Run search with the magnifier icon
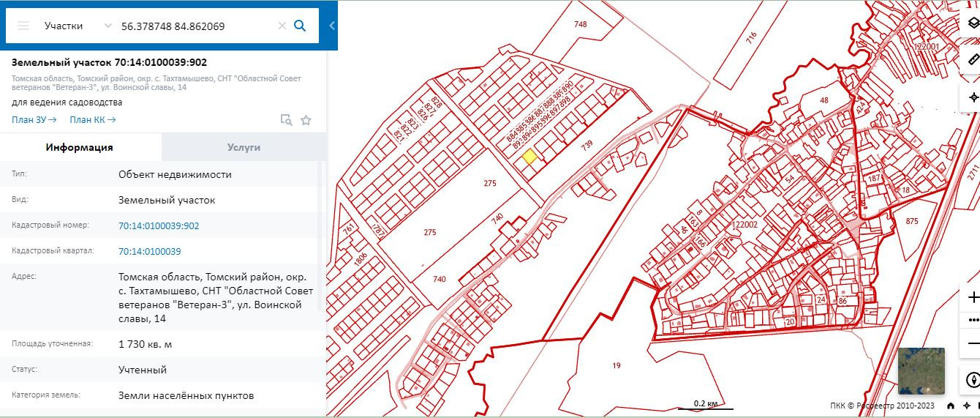 pos(300,26)
